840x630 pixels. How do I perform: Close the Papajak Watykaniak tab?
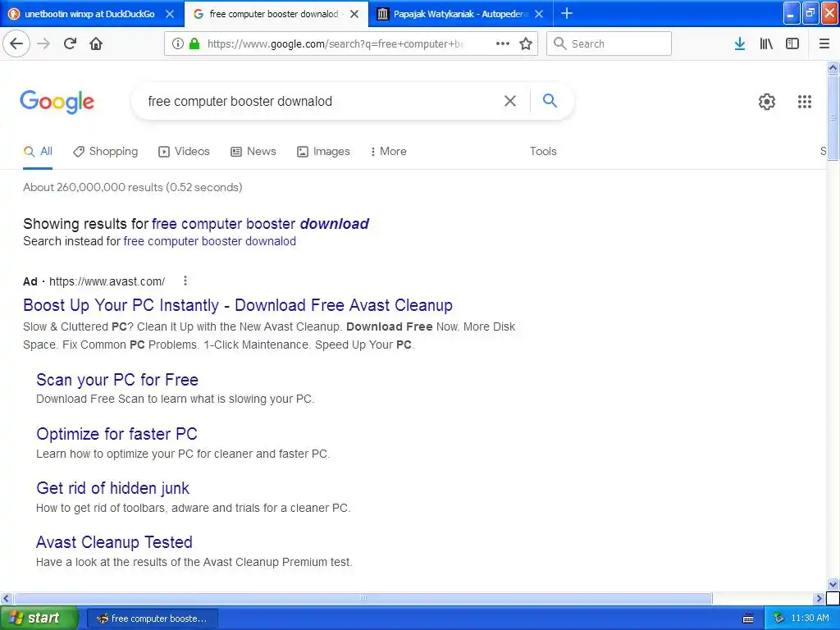click(539, 14)
